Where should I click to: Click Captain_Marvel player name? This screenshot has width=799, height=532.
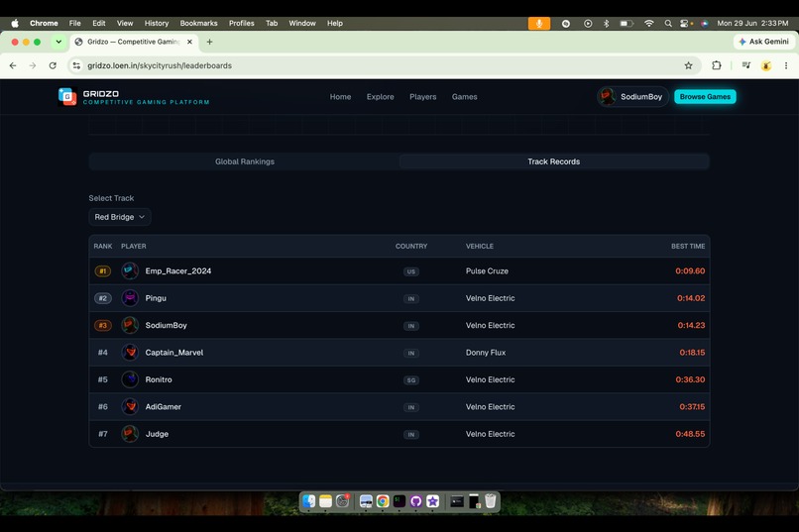174,353
